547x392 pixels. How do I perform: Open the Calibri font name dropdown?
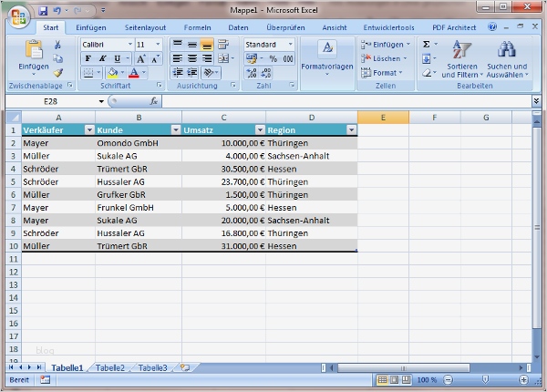[x=129, y=45]
